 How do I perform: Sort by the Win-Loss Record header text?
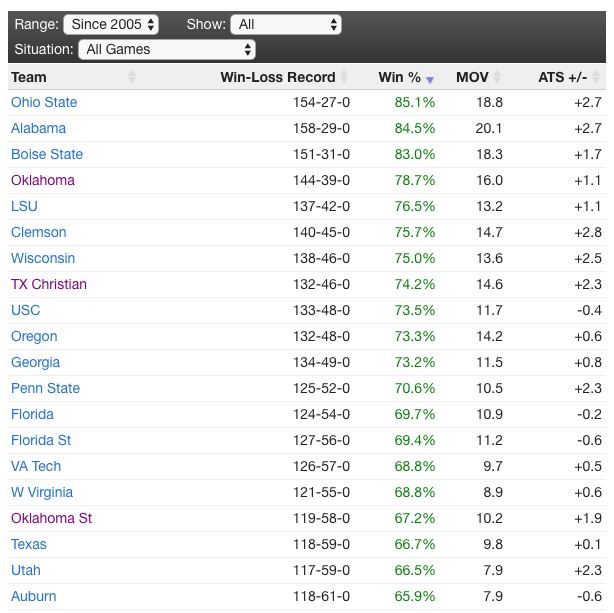point(277,77)
